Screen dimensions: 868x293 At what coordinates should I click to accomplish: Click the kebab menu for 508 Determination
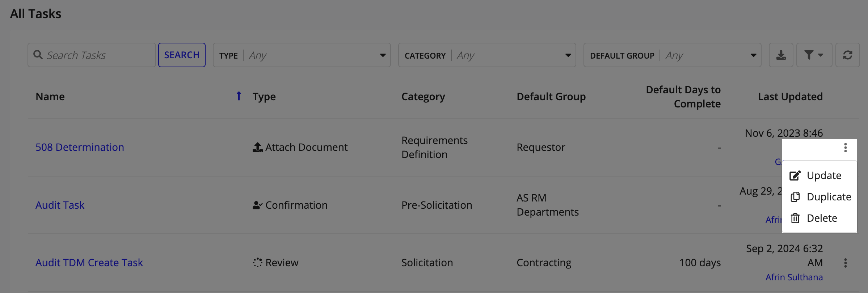tap(845, 148)
